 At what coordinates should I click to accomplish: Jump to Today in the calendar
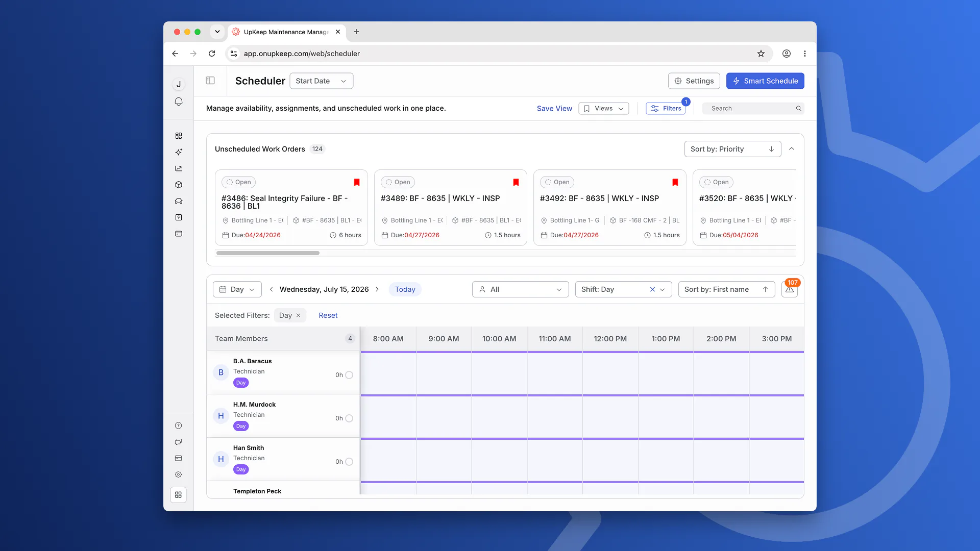pyautogui.click(x=405, y=289)
